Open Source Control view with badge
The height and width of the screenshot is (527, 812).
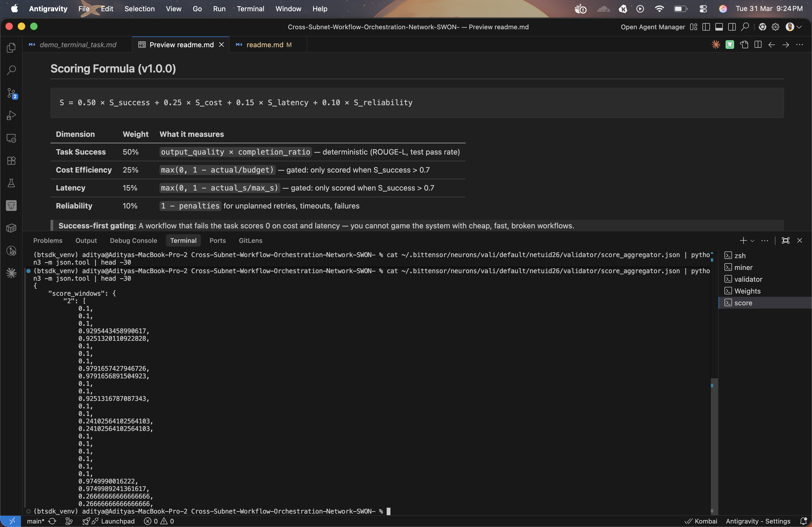11,93
